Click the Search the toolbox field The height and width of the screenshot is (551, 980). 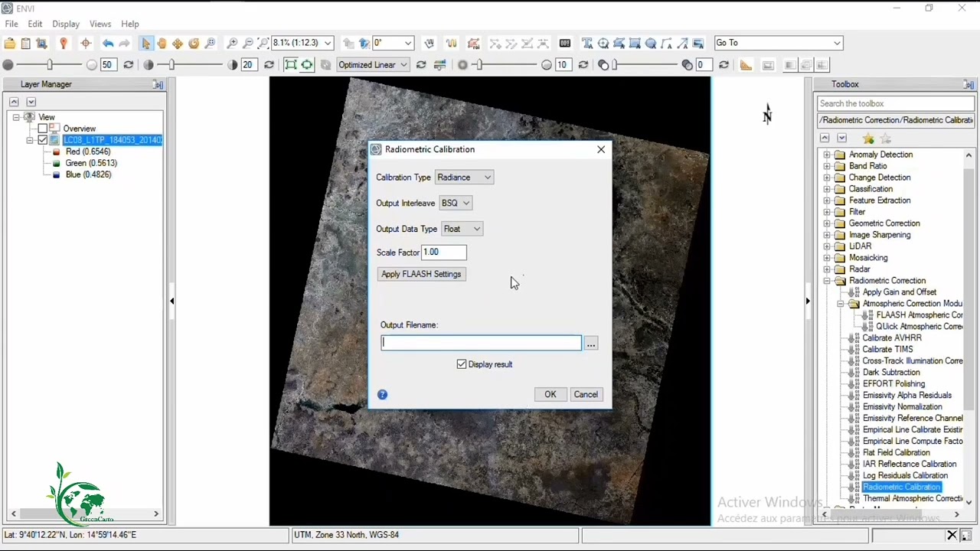click(895, 103)
